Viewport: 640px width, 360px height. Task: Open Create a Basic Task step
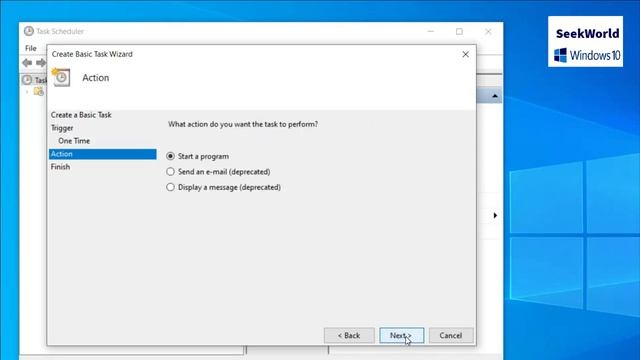coord(81,115)
